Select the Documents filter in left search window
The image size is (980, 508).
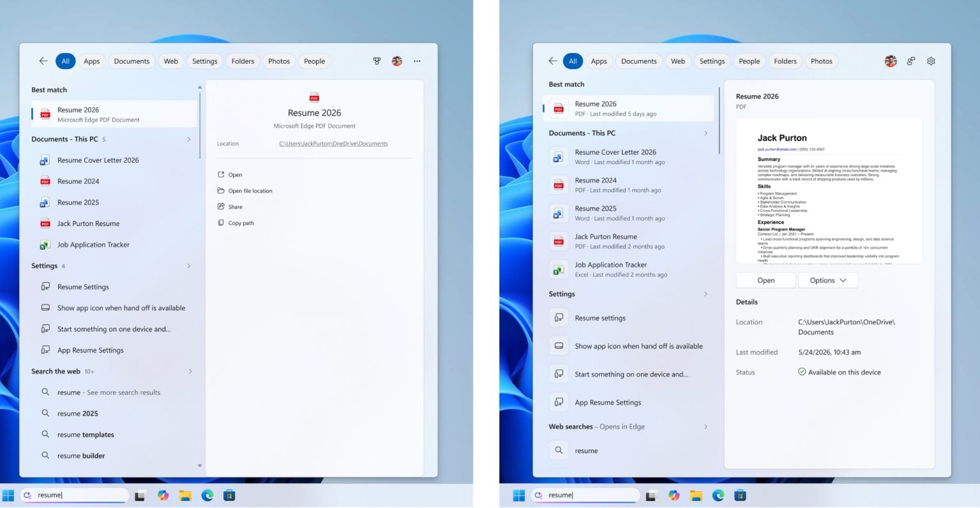tap(132, 61)
